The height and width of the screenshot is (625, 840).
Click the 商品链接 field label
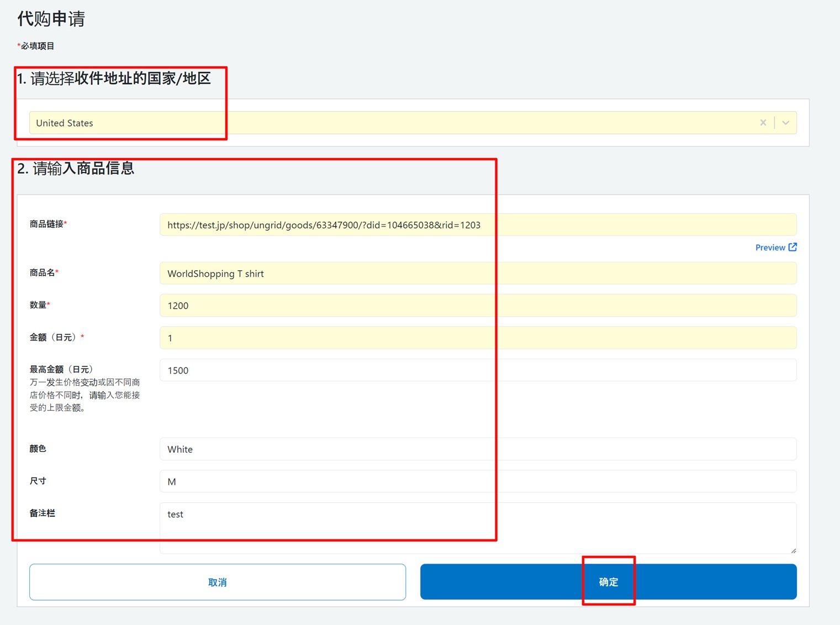coord(47,224)
